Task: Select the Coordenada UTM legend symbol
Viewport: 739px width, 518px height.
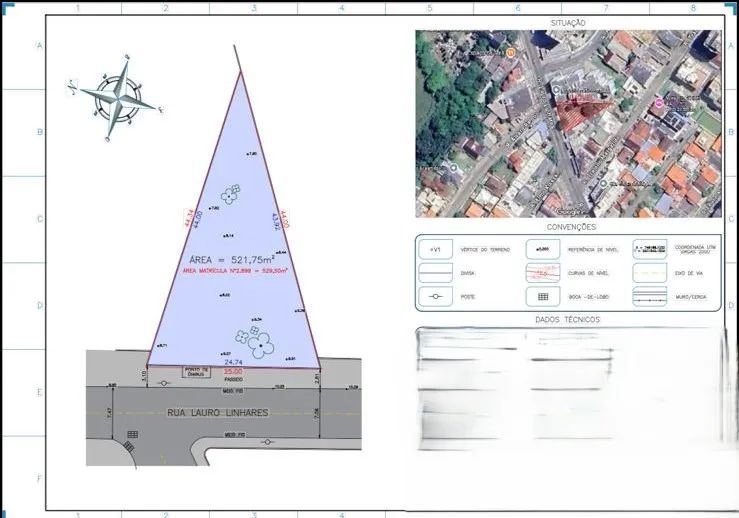Action: [x=649, y=249]
